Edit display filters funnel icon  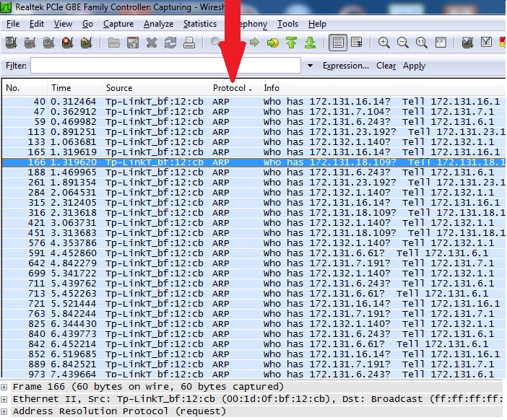click(486, 43)
